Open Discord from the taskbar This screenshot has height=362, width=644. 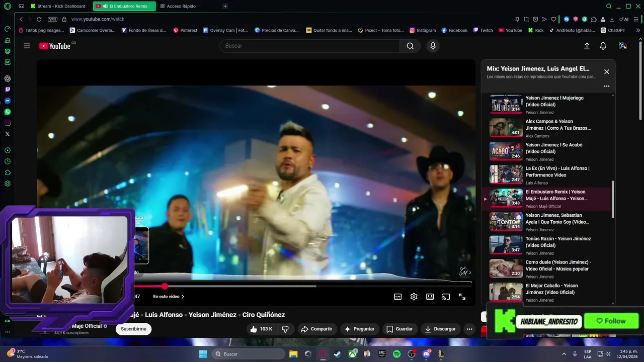pos(427,354)
